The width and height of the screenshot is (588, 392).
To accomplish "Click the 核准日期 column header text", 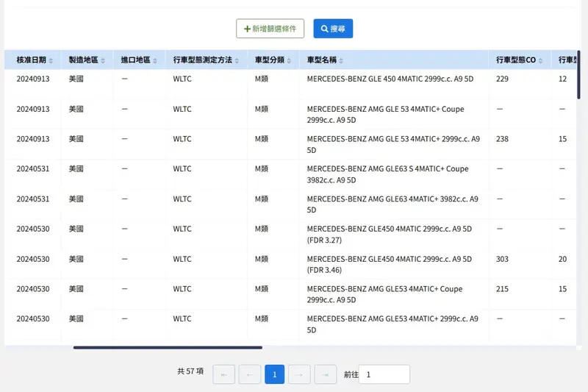I will 31,60.
